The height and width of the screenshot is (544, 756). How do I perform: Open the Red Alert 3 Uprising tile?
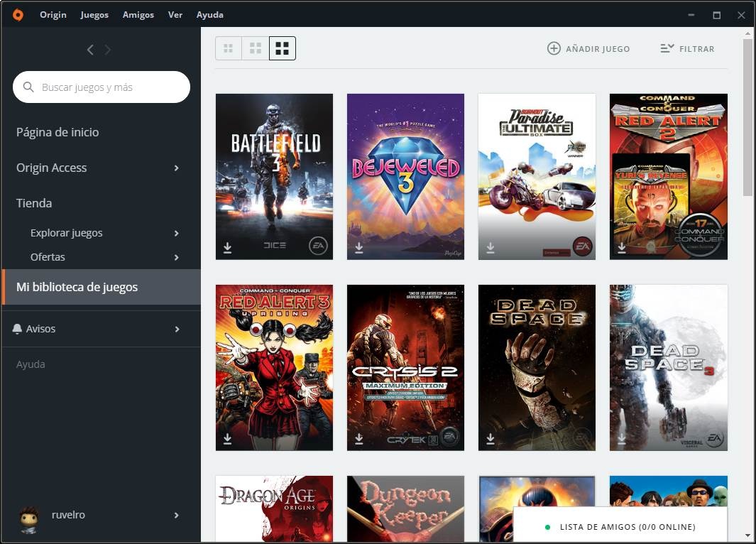(x=274, y=367)
